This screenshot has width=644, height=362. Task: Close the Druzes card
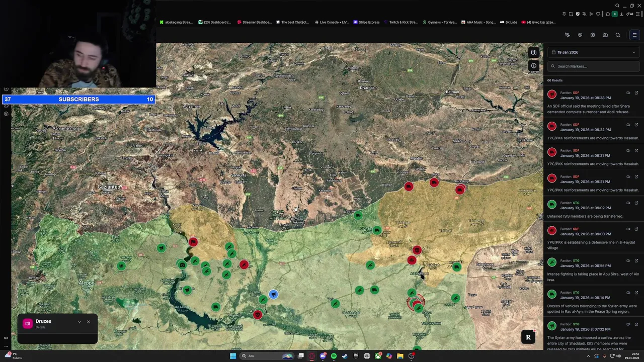click(x=88, y=322)
